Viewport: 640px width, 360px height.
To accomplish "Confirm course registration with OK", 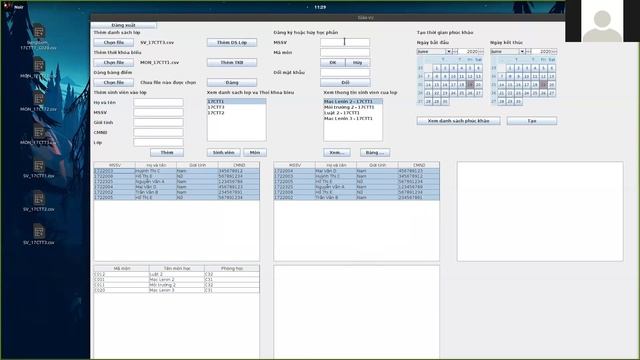I will (333, 62).
